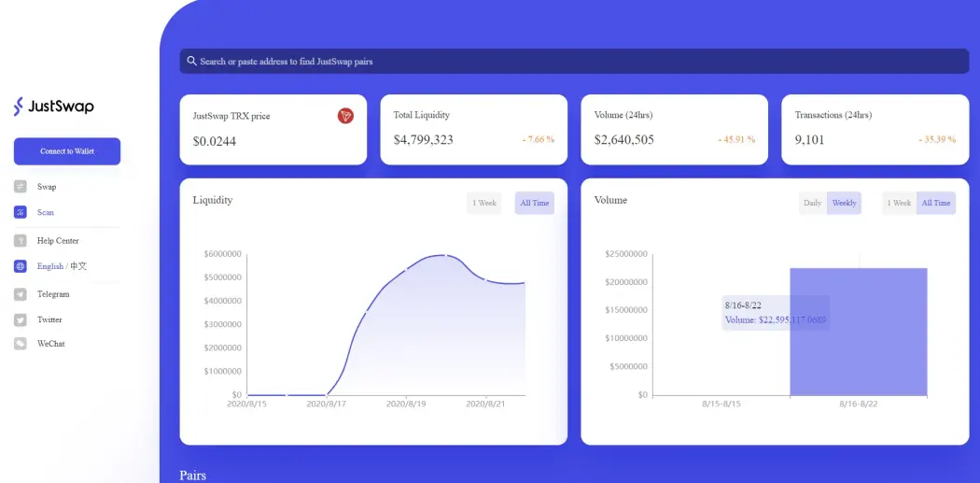Click the Transactions value 9,101

pyautogui.click(x=809, y=139)
